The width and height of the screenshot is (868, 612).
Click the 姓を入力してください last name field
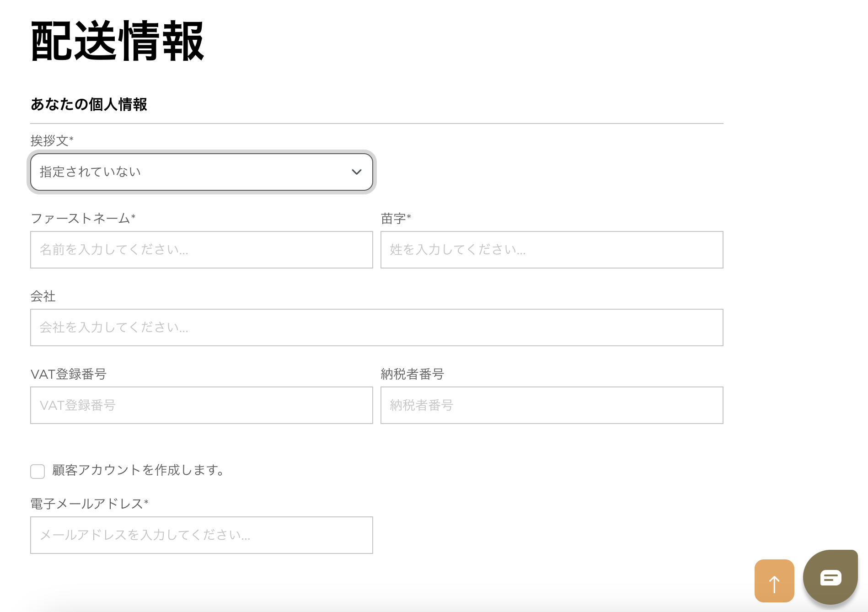coord(552,250)
